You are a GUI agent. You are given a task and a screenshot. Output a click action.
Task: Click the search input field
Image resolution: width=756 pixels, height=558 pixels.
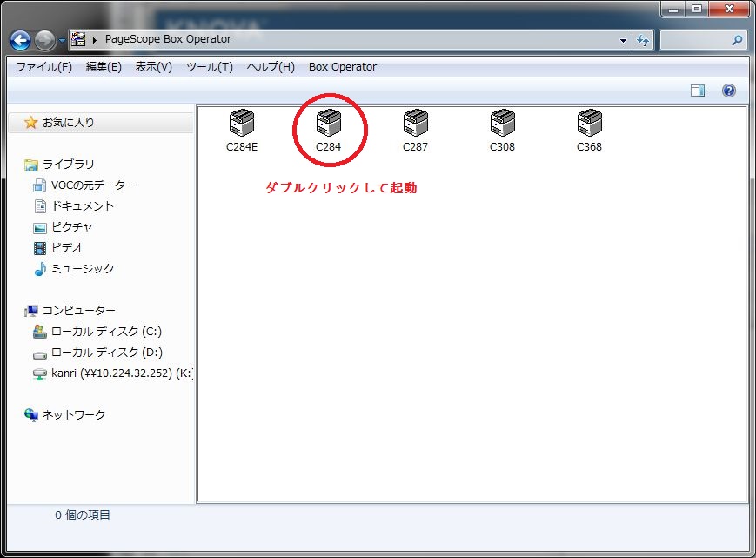pos(695,40)
